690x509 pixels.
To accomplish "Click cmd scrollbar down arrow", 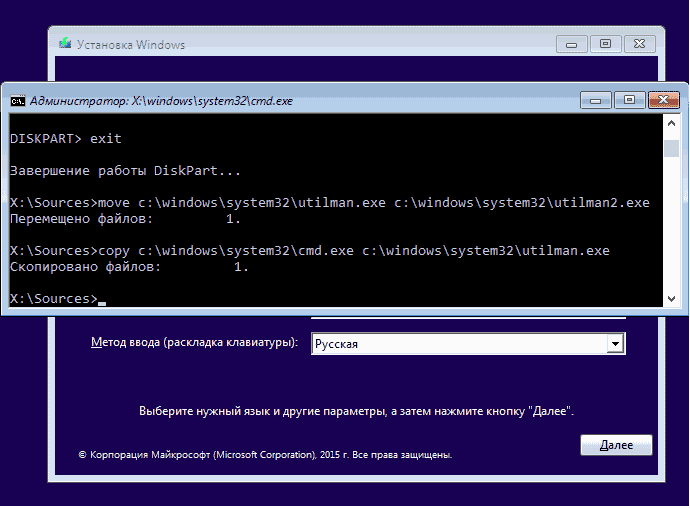I will point(671,299).
